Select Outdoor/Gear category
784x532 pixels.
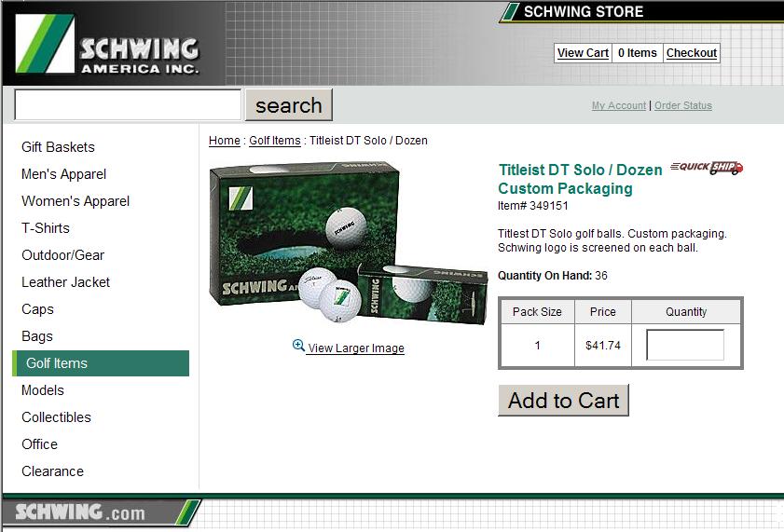click(x=63, y=254)
